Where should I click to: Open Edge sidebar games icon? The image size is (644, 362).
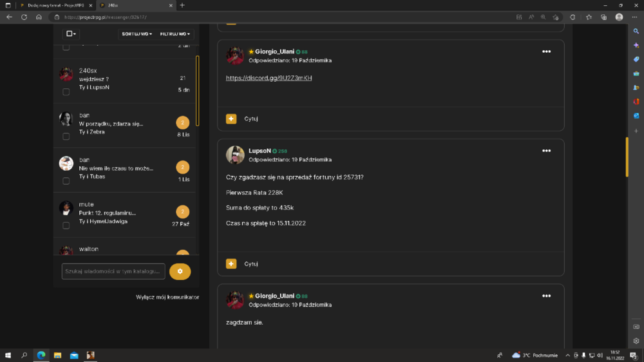pyautogui.click(x=636, y=88)
